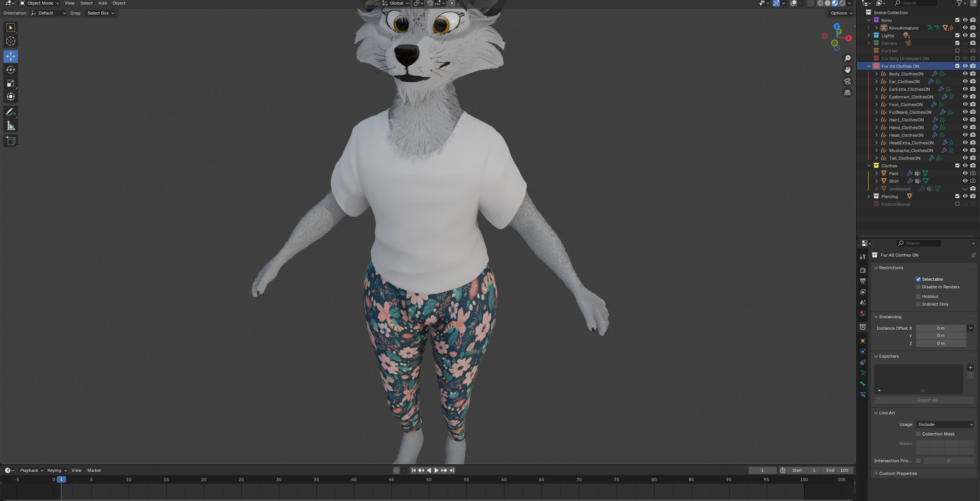980x501 pixels.
Task: Open the Select menu
Action: point(86,3)
